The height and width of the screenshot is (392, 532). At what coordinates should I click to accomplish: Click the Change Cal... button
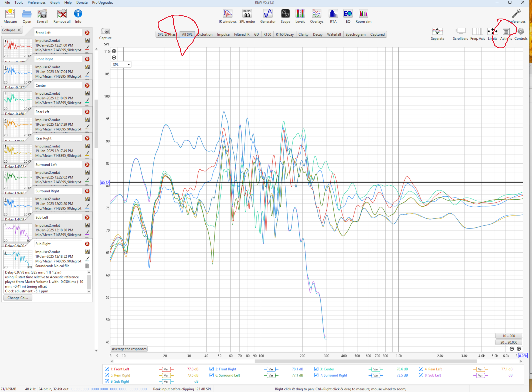pyautogui.click(x=18, y=298)
